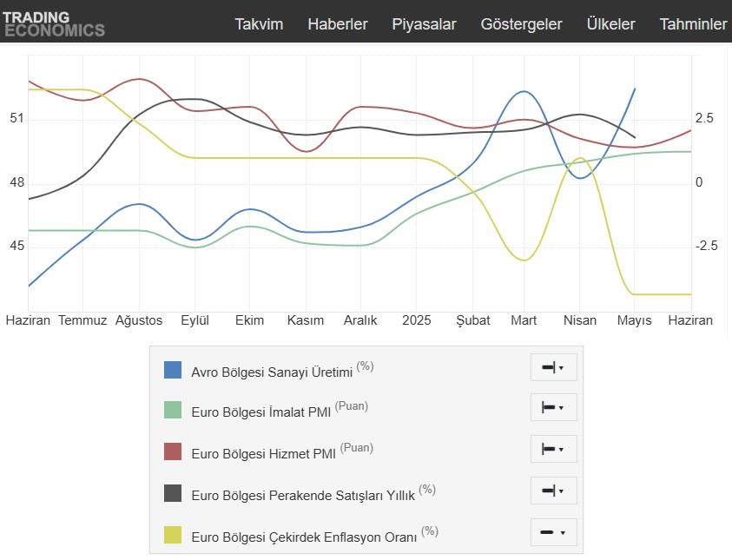Click the Mart label on the x-axis
This screenshot has width=732, height=560.
(x=524, y=320)
